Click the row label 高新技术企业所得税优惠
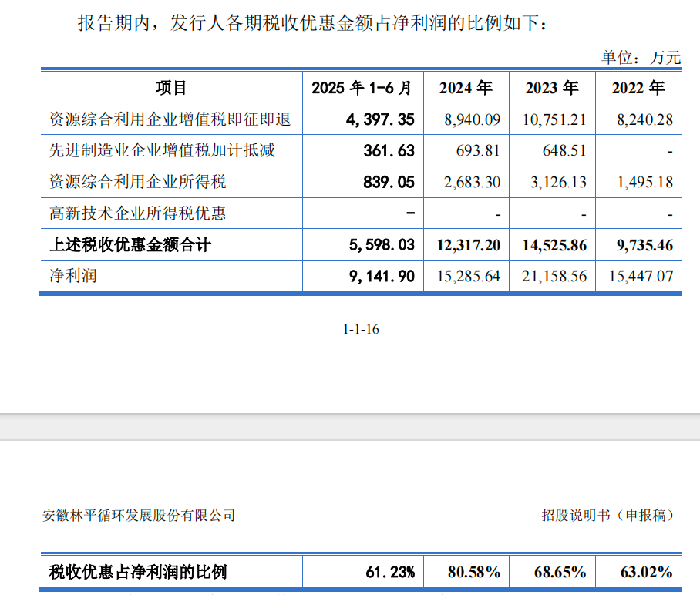The height and width of the screenshot is (595, 700). tap(137, 213)
